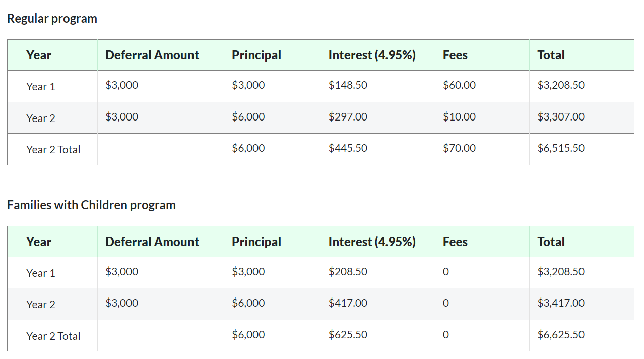Select the $60.00 fees cell
The width and height of the screenshot is (644, 359).
[459, 85]
